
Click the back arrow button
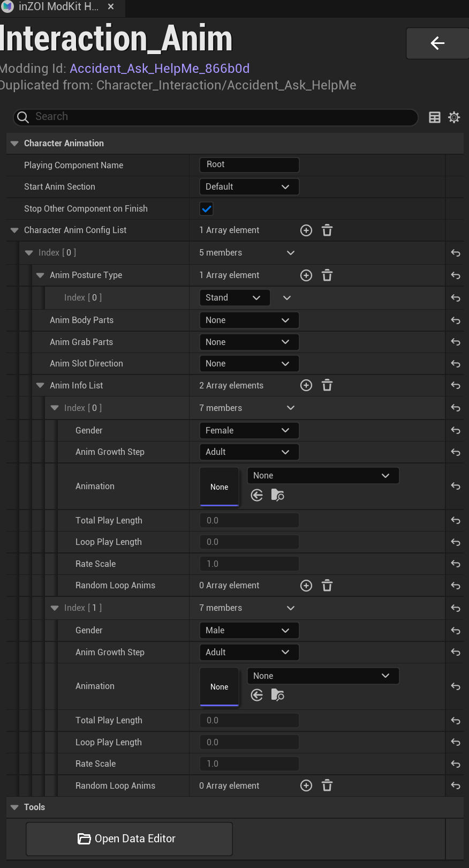pyautogui.click(x=437, y=43)
